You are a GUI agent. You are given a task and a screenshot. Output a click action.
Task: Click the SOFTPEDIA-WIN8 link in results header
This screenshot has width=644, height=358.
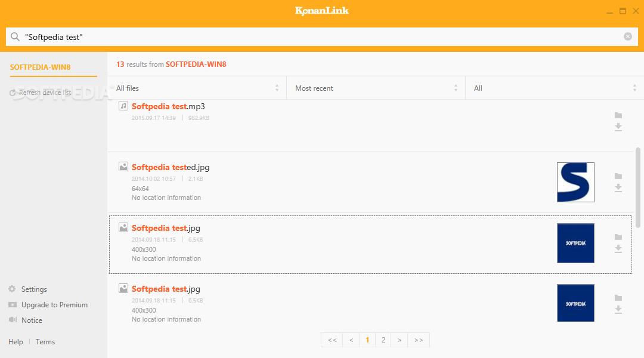pos(196,64)
